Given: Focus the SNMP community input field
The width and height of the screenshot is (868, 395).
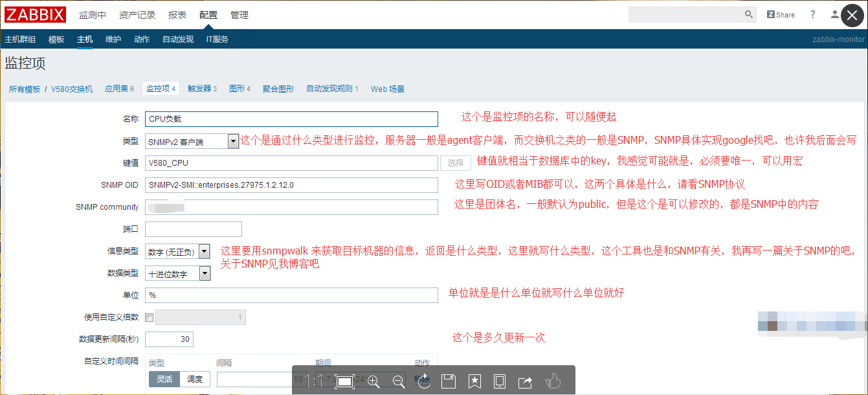Looking at the screenshot, I should coord(291,207).
